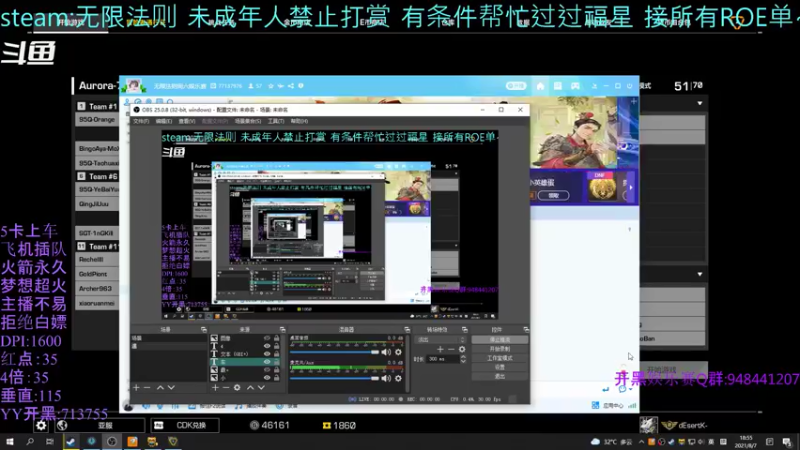Image resolution: width=800 pixels, height=450 pixels.
Task: Open the OBS File (文件) menu
Action: pyautogui.click(x=141, y=121)
